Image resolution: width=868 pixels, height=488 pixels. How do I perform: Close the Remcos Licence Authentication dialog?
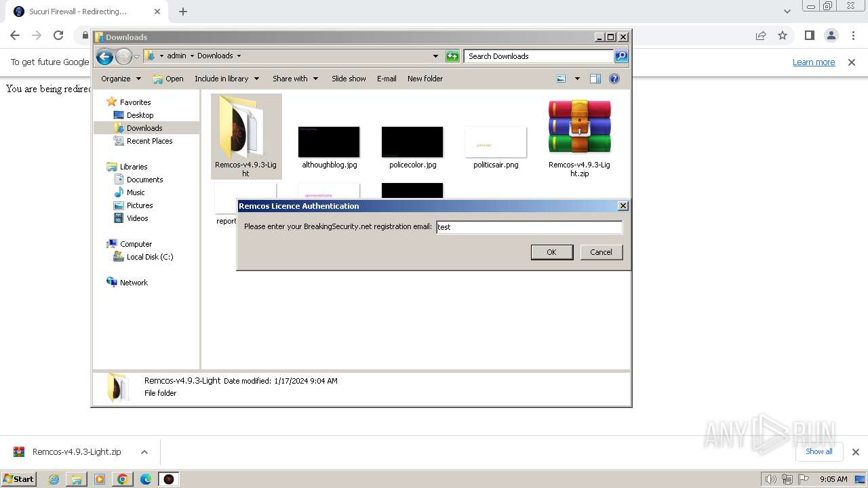623,206
